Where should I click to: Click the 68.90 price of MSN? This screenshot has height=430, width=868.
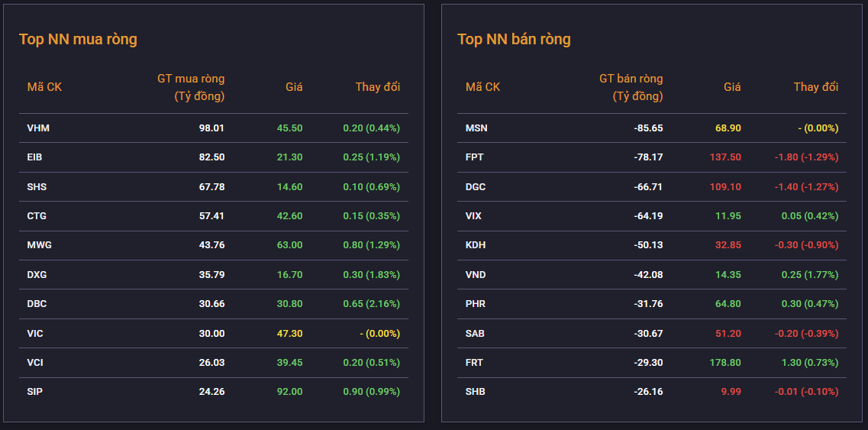click(x=728, y=128)
